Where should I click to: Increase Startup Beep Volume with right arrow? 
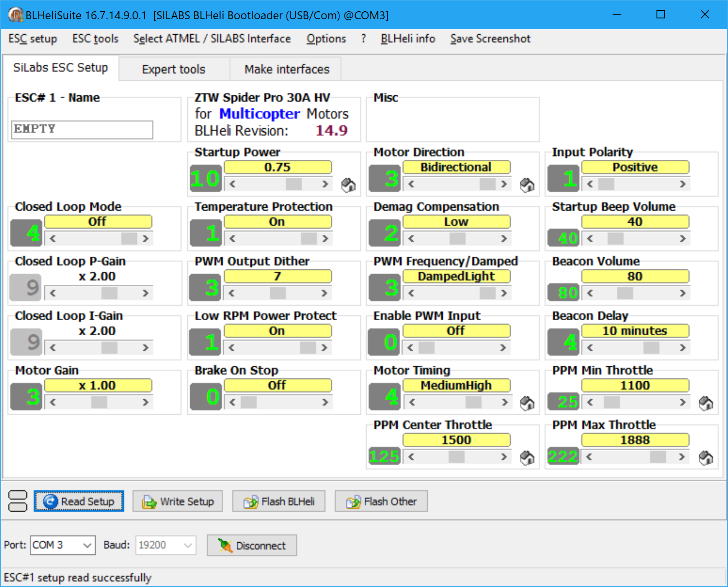click(x=682, y=239)
